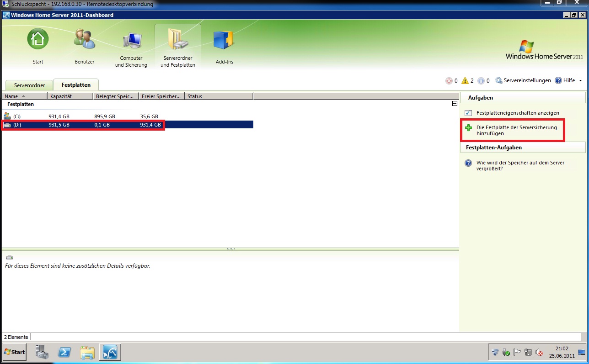Click the Hilfe question mark icon
The height and width of the screenshot is (364, 589).
click(558, 81)
